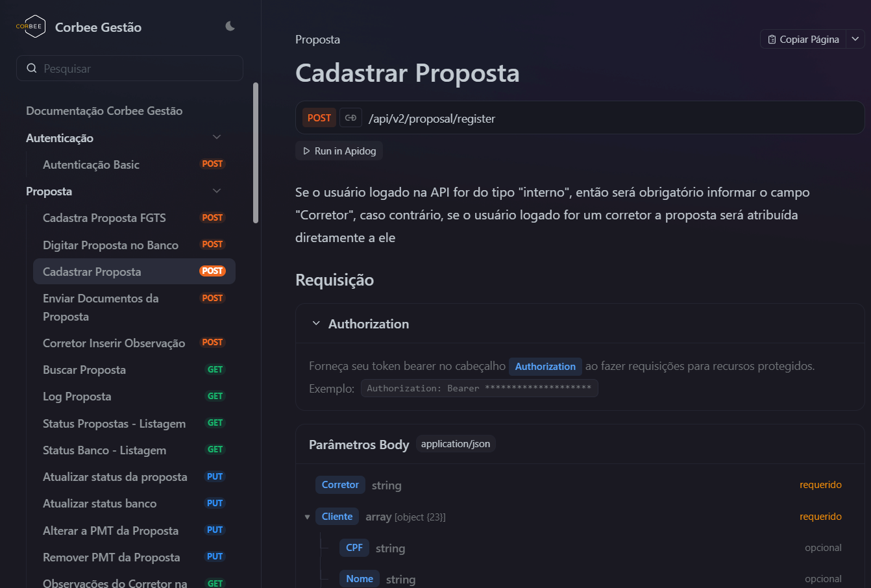This screenshot has width=871, height=588.
Task: Collapse the Autenticação sidebar section
Action: (x=217, y=137)
